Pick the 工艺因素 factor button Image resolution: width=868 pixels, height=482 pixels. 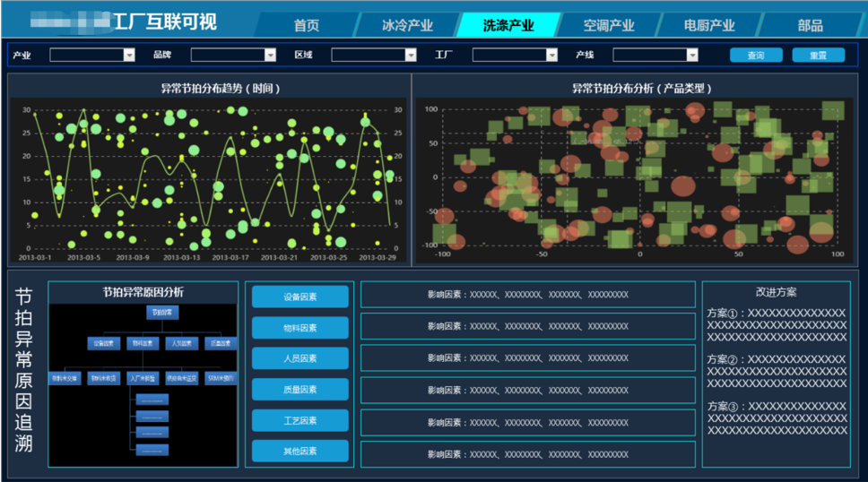click(x=299, y=420)
